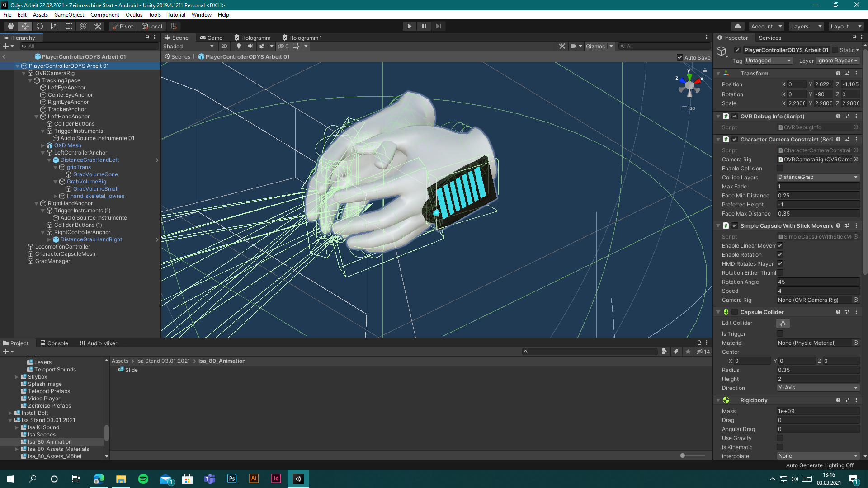Enable Use Gravity checkbox

coord(780,438)
